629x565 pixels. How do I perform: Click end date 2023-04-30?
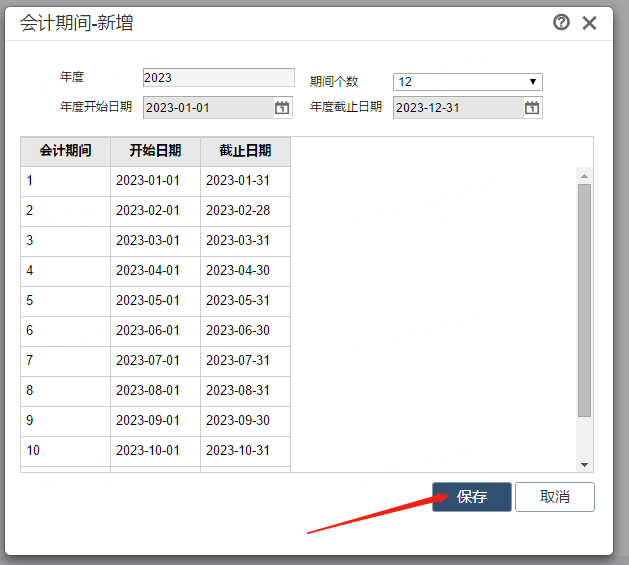[x=246, y=271]
